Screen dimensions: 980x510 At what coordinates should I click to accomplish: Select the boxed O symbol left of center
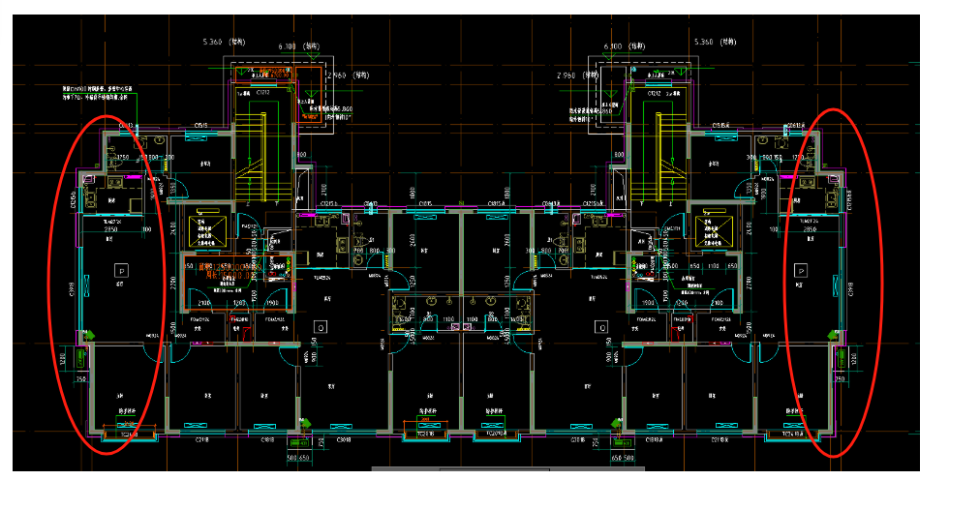[x=321, y=327]
